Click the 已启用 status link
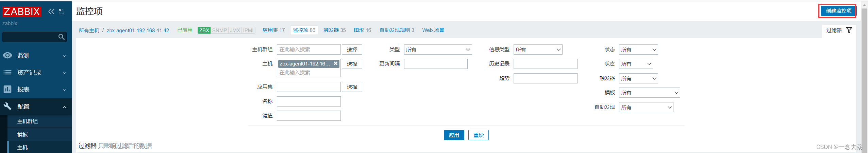Viewport: 868px width, 153px height. [185, 30]
